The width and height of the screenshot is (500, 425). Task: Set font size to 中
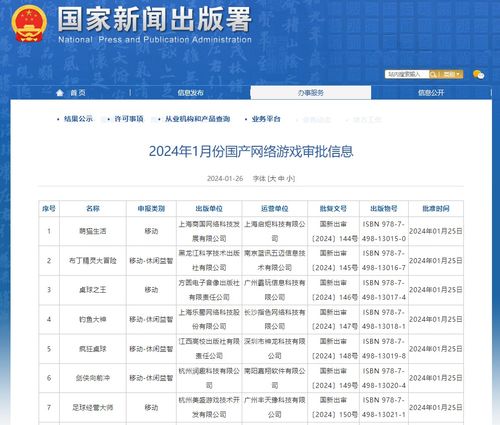[281, 179]
